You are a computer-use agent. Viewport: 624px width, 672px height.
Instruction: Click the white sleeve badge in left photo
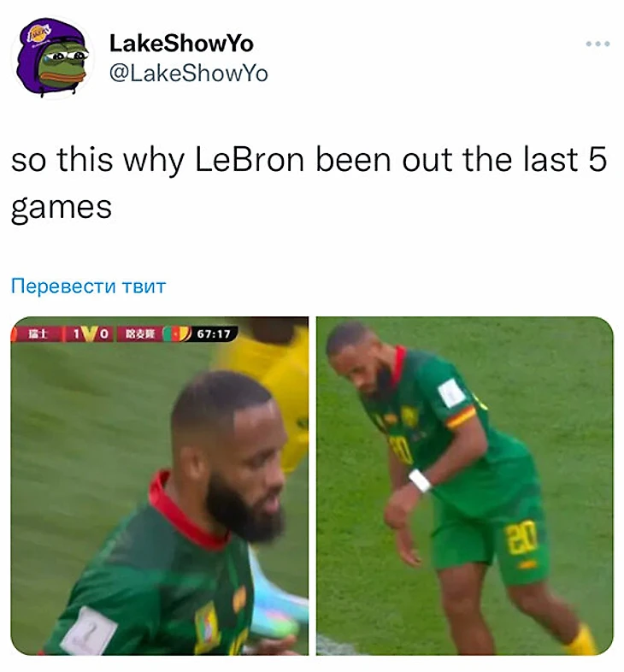[89, 631]
